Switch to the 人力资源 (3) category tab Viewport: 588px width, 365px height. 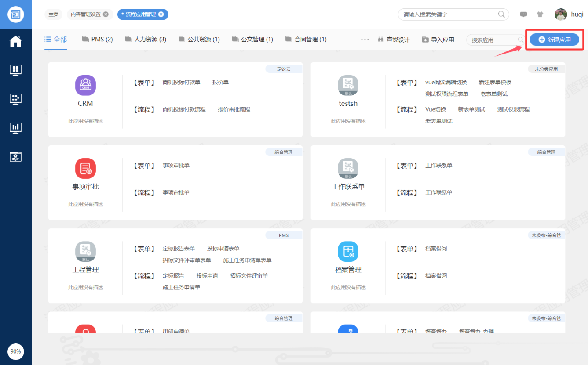(x=146, y=40)
